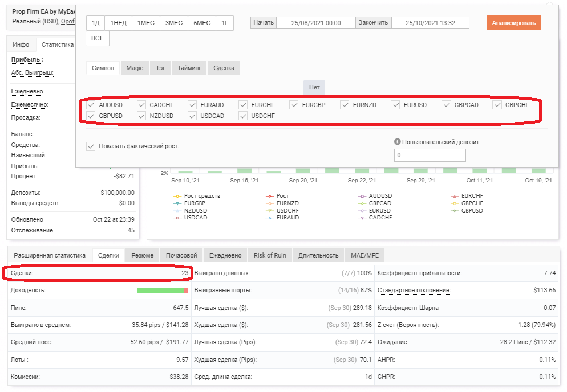Viewport: 567px width, 392px height.
Task: Open the Сделка filter tab
Action: (224, 68)
